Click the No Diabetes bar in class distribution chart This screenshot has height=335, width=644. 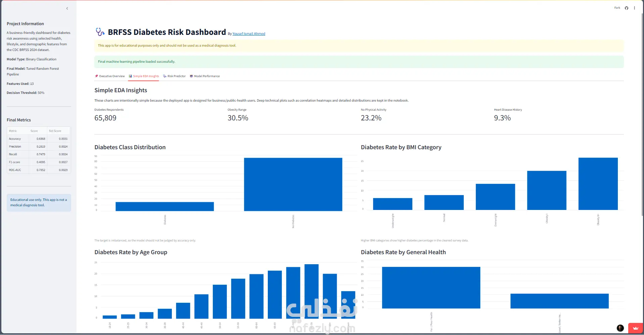(x=293, y=184)
